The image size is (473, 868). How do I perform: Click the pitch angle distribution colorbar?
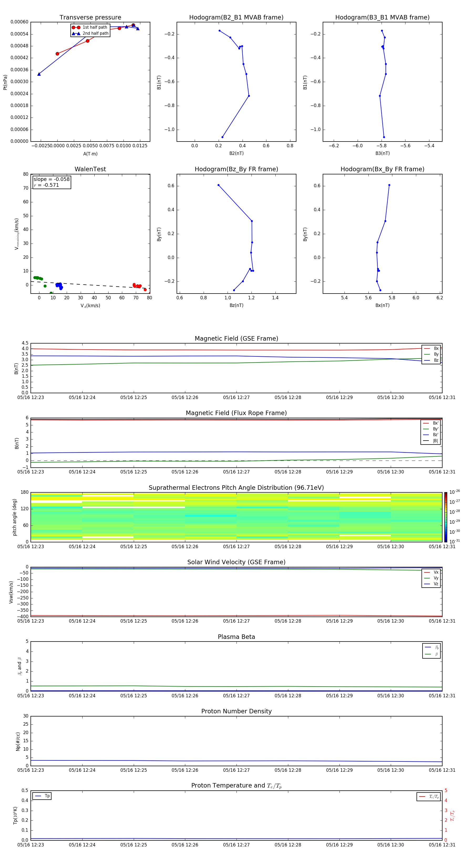445,517
